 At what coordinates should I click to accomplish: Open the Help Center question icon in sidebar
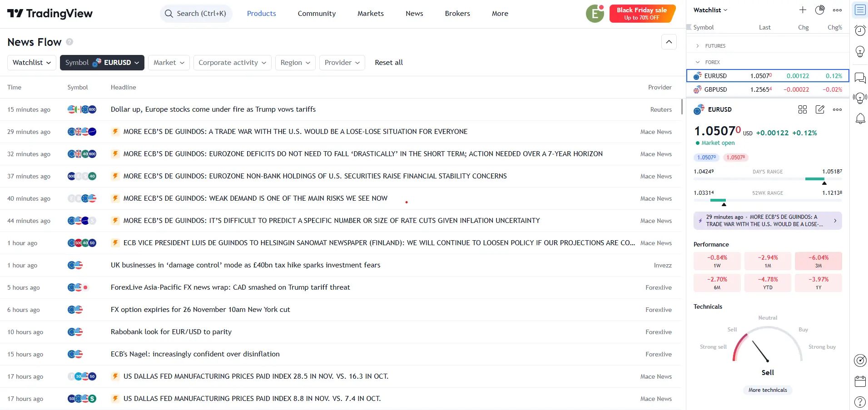860,402
